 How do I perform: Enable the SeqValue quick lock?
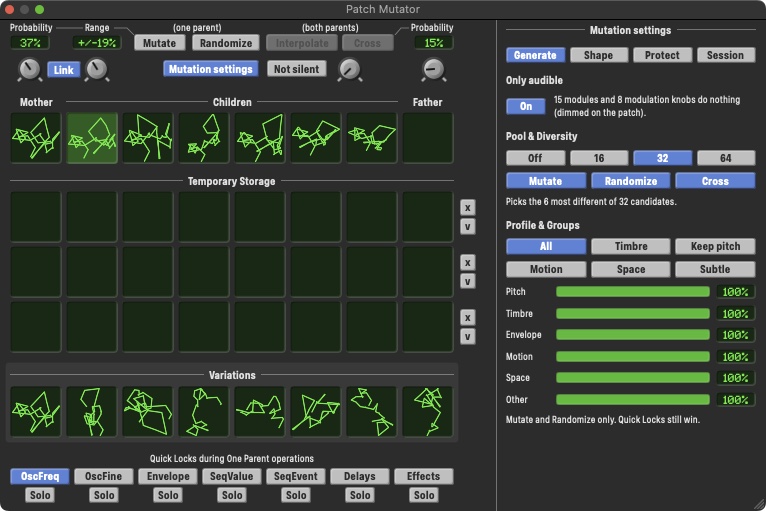tap(232, 476)
